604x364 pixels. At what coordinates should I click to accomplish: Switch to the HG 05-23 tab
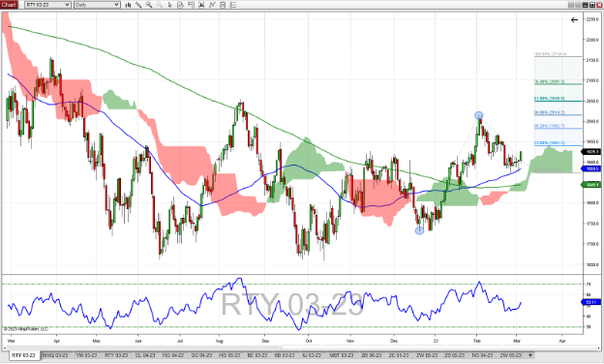point(229,355)
